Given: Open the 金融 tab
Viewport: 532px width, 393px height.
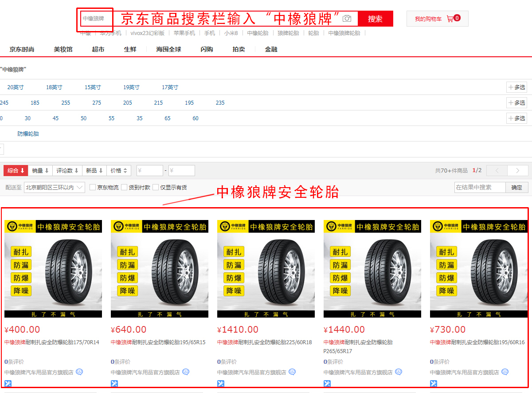Looking at the screenshot, I should pyautogui.click(x=271, y=49).
